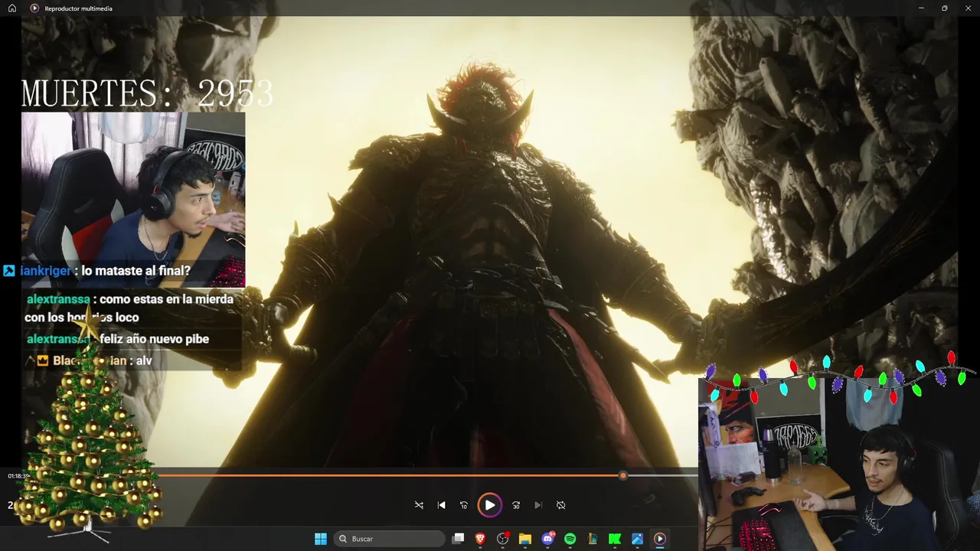Toggle repeat mode
980x551 pixels.
(x=560, y=505)
